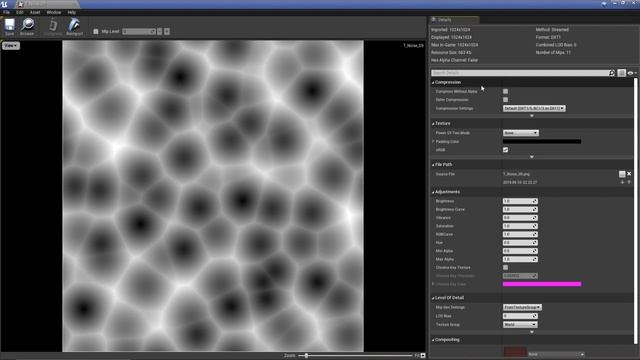
Task: Clear the Source File path with X
Action: tap(629, 174)
